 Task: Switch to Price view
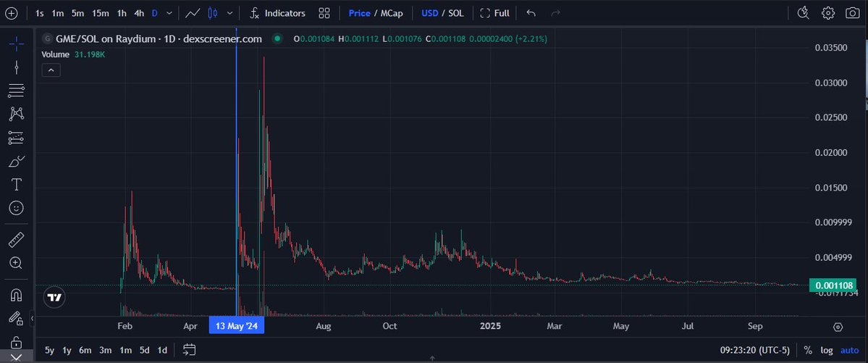pos(359,13)
